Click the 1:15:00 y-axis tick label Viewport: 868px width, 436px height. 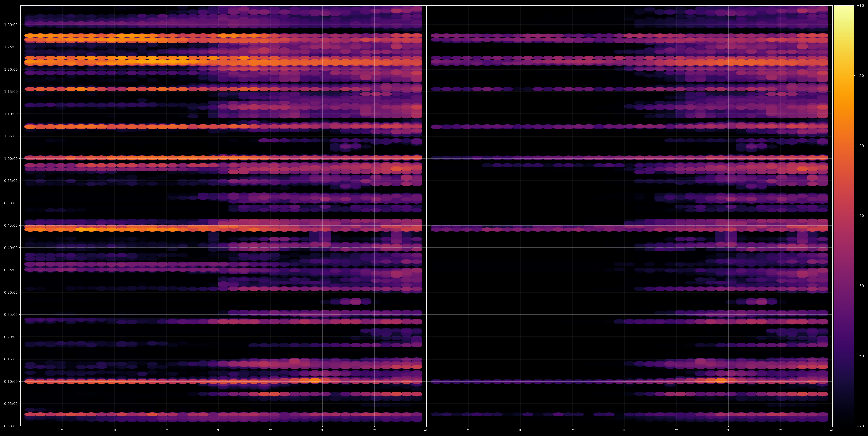[x=11, y=92]
